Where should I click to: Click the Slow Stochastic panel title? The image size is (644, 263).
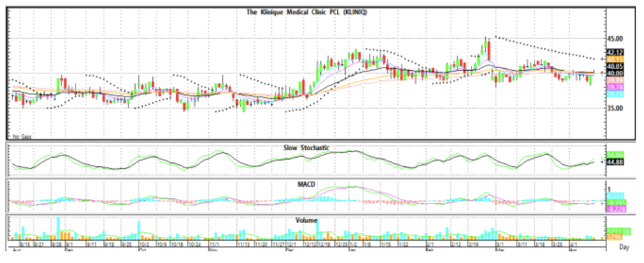pos(307,147)
